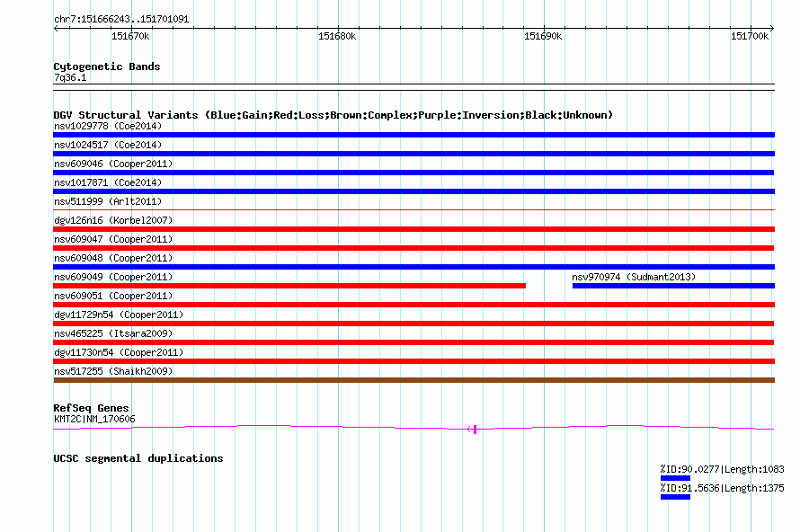Screen dimensions: 800x532
Task: Click the 151680k ruler tick label
Action: click(x=337, y=36)
